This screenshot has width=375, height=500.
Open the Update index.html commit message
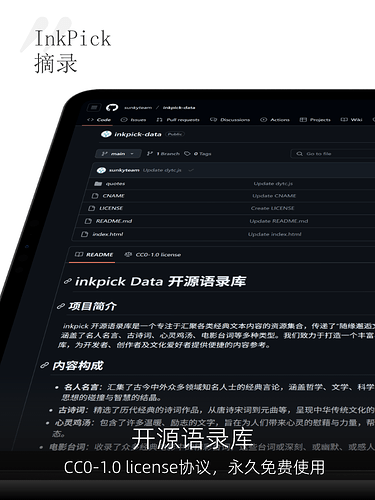coord(275,234)
